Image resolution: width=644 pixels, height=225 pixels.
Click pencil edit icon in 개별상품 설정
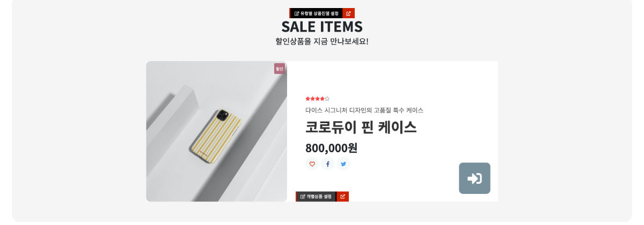pyautogui.click(x=303, y=197)
